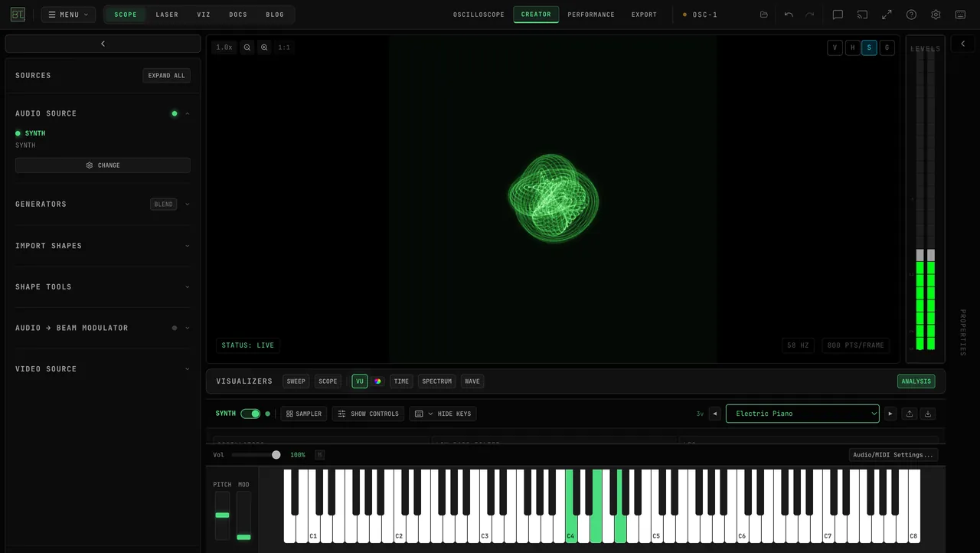Screen dimensions: 980x553
Task: Open the MENU dropdown
Action: click(x=68, y=15)
